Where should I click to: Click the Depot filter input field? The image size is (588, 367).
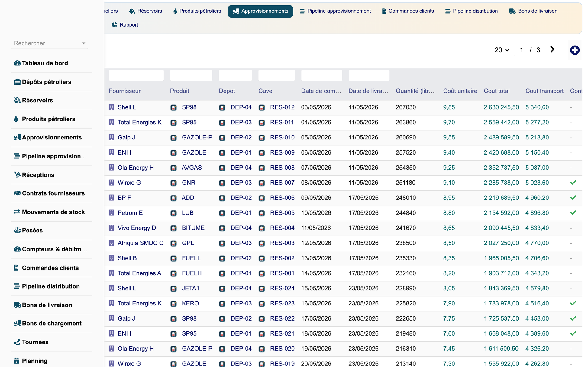pos(235,75)
